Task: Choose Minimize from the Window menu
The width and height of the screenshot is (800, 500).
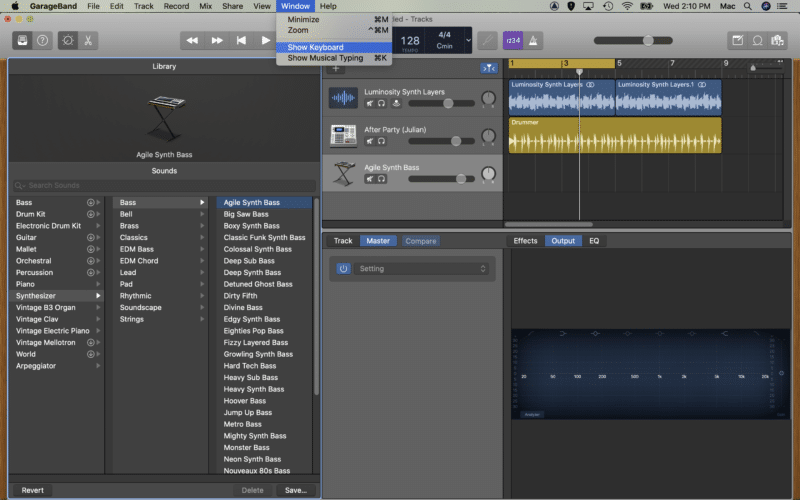Action: [334, 19]
